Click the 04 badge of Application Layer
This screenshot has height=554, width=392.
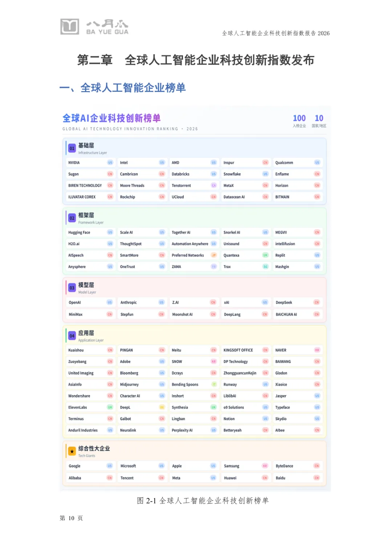(x=72, y=336)
